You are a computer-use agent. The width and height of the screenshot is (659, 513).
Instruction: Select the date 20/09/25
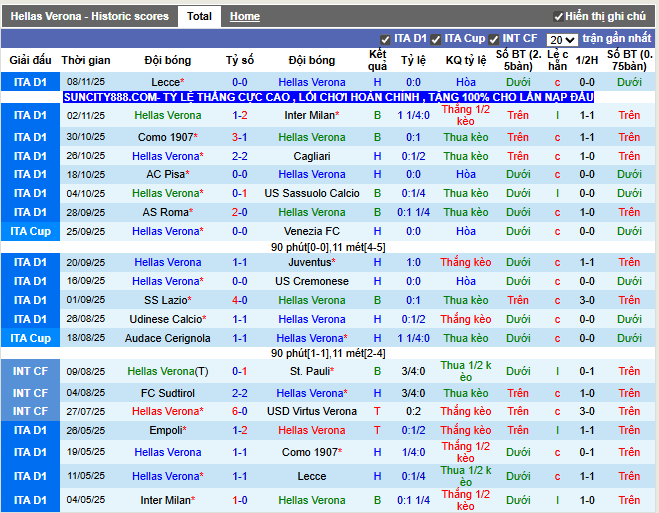coord(86,263)
